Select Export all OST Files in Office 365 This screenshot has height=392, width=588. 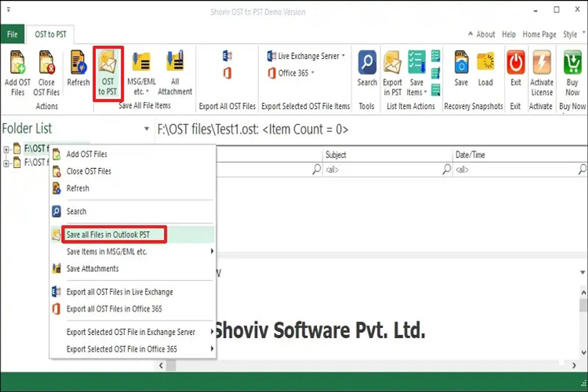pyautogui.click(x=114, y=309)
